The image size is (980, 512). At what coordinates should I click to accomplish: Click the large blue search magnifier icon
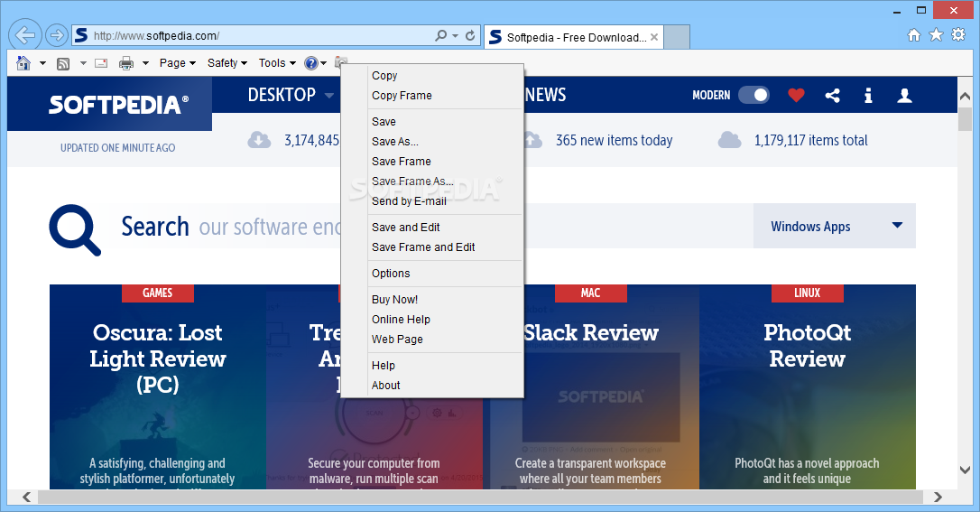tap(75, 229)
